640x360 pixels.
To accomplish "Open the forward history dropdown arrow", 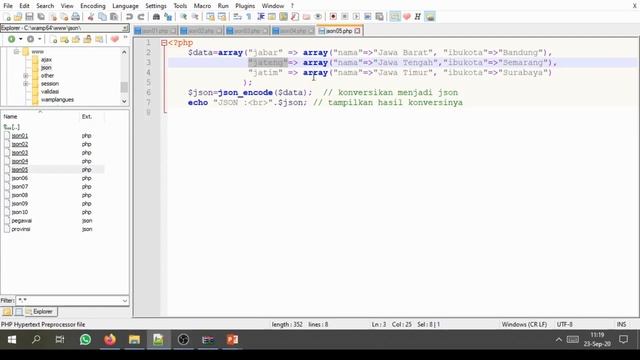I will [40, 39].
